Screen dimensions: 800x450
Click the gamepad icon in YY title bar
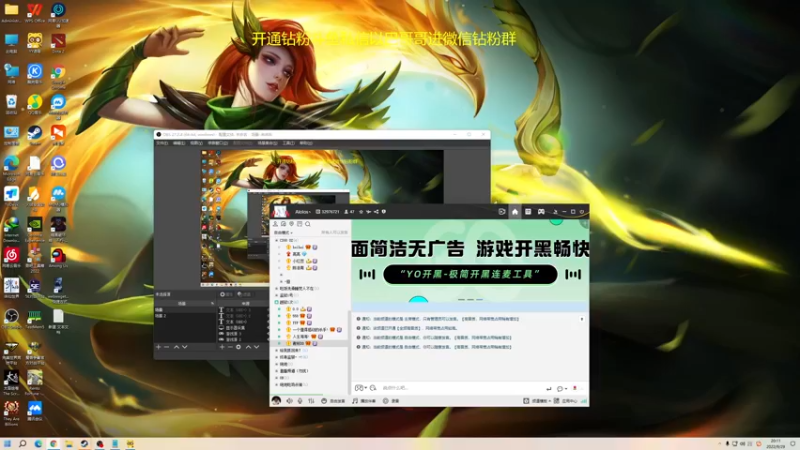point(541,212)
